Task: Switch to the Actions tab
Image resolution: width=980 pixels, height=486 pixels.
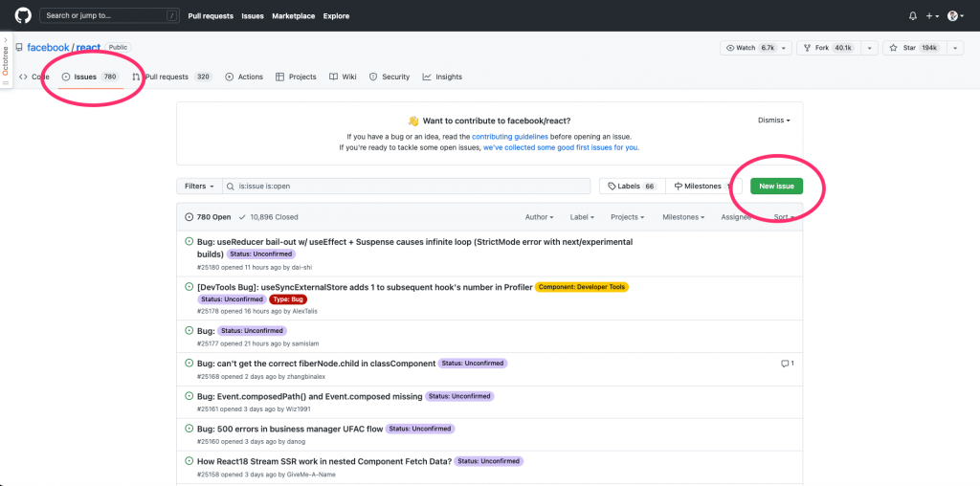Action: tap(244, 77)
